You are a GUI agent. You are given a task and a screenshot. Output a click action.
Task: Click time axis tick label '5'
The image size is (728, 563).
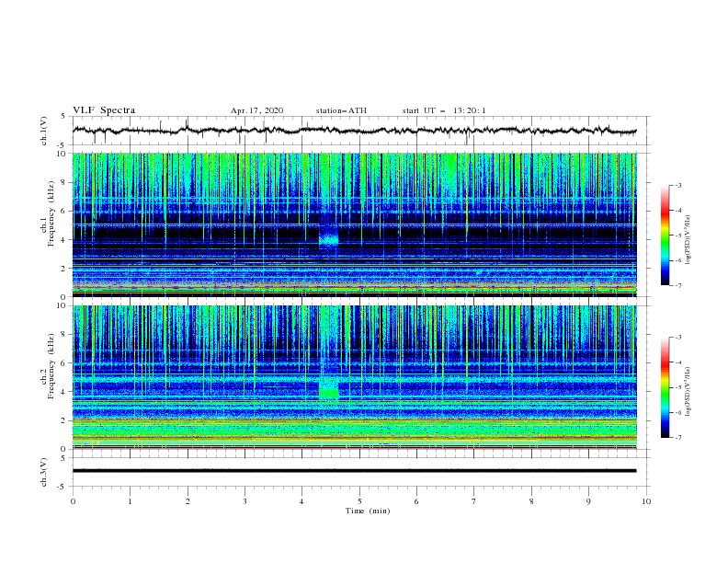click(x=359, y=501)
